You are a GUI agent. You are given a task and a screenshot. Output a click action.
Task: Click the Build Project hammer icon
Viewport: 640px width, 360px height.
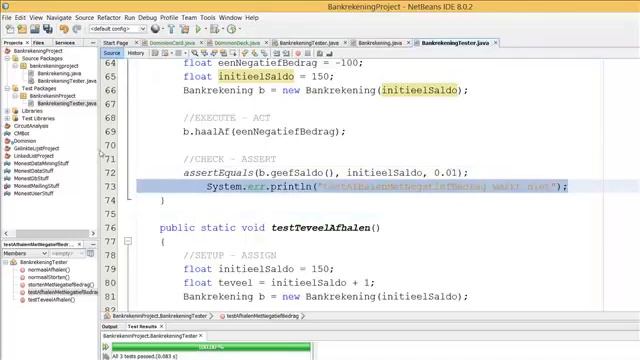pos(171,29)
